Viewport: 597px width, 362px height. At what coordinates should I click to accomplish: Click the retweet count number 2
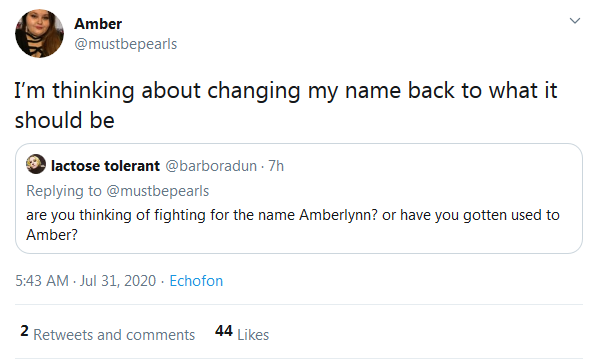24,331
